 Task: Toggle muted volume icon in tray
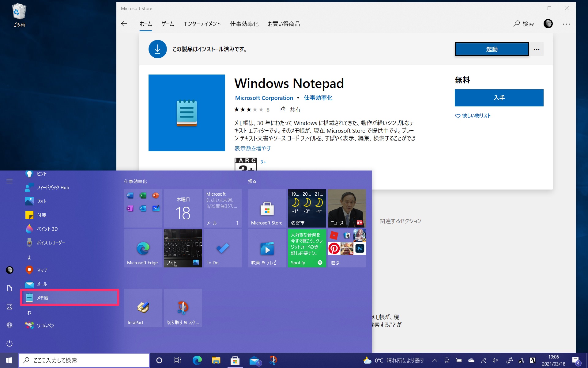point(495,360)
